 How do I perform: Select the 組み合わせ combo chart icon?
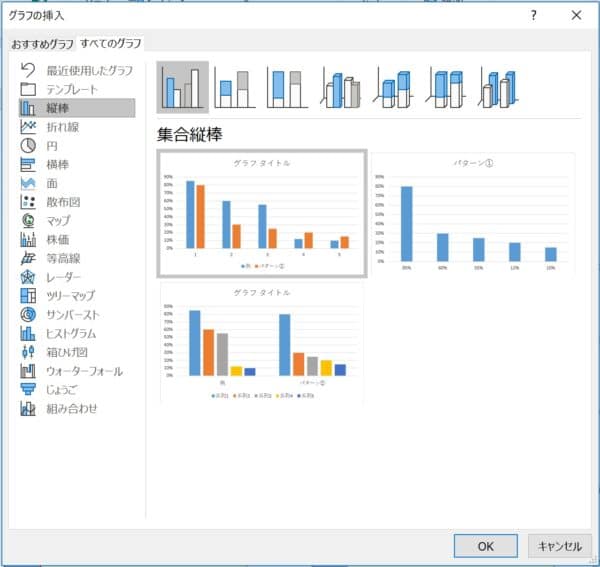point(28,409)
